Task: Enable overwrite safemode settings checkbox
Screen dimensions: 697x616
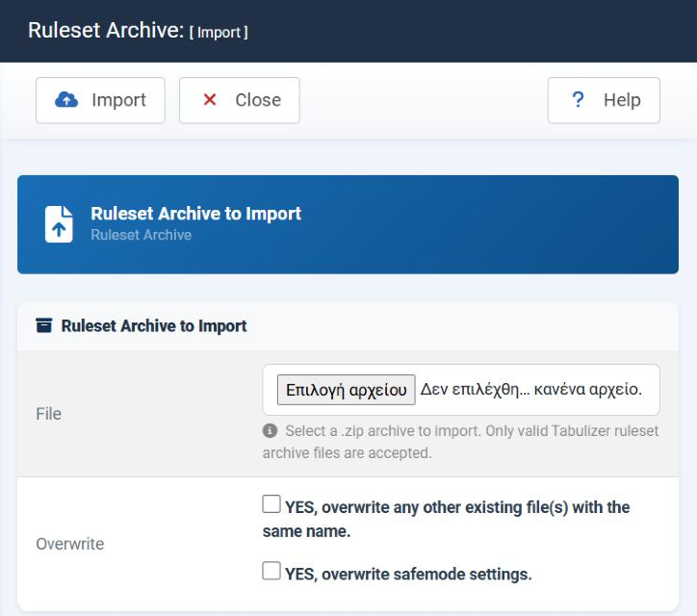Action: click(271, 571)
